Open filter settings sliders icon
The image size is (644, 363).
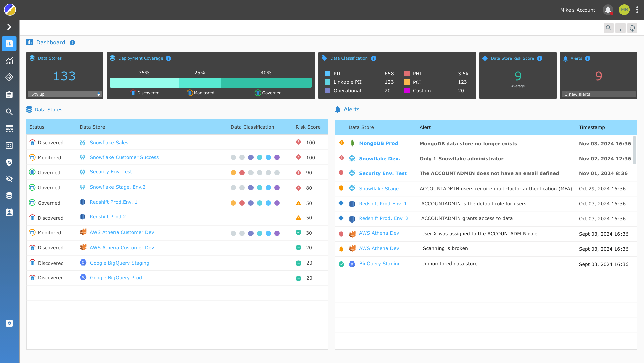[x=620, y=28]
